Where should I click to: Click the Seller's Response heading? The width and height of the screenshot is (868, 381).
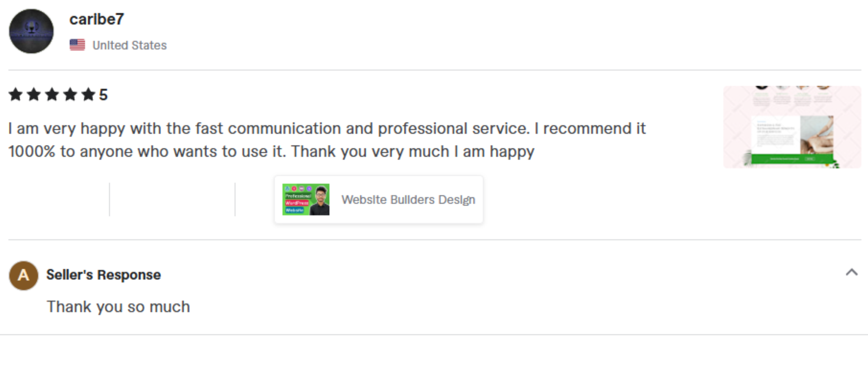tap(103, 275)
